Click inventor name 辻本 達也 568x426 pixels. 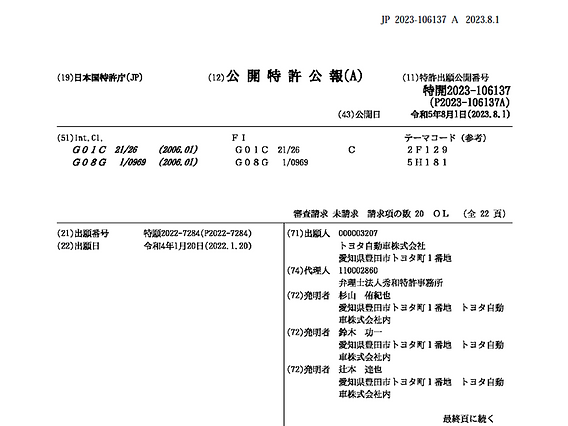click(x=360, y=369)
